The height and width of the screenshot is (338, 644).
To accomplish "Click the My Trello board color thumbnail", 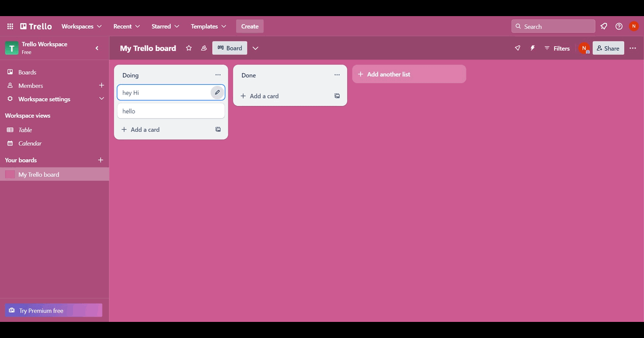I will pos(10,174).
